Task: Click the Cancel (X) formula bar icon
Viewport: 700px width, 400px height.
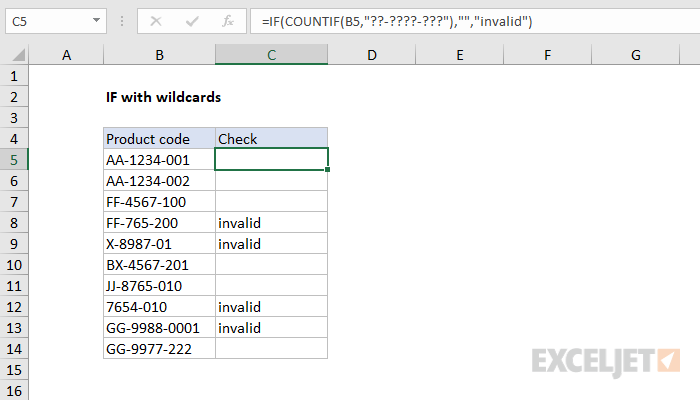Action: click(x=156, y=20)
